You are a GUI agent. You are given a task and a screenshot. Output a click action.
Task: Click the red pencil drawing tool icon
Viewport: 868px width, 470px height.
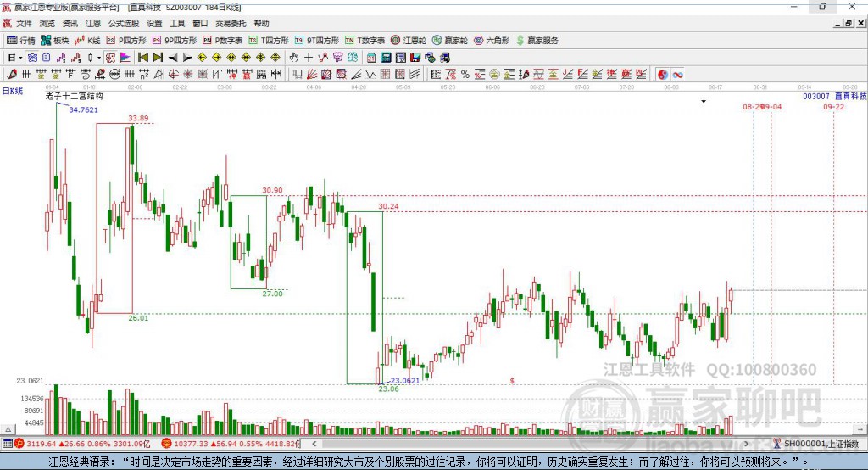coord(12,75)
